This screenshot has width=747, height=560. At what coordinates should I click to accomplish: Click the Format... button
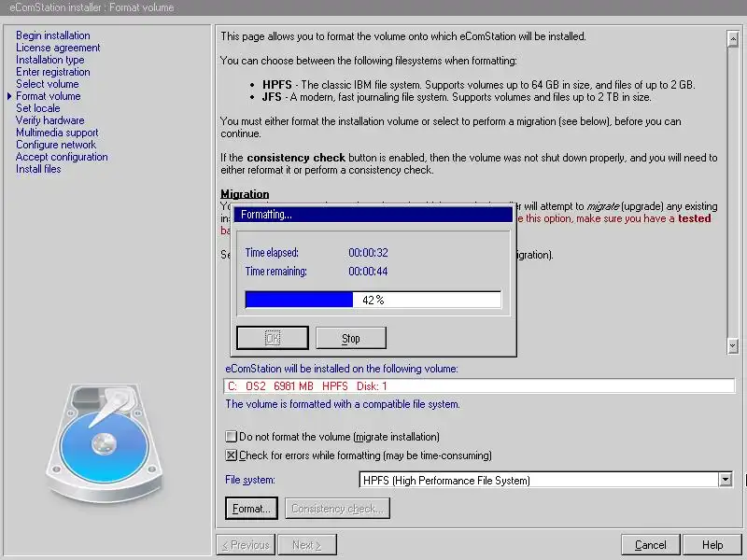pos(251,509)
